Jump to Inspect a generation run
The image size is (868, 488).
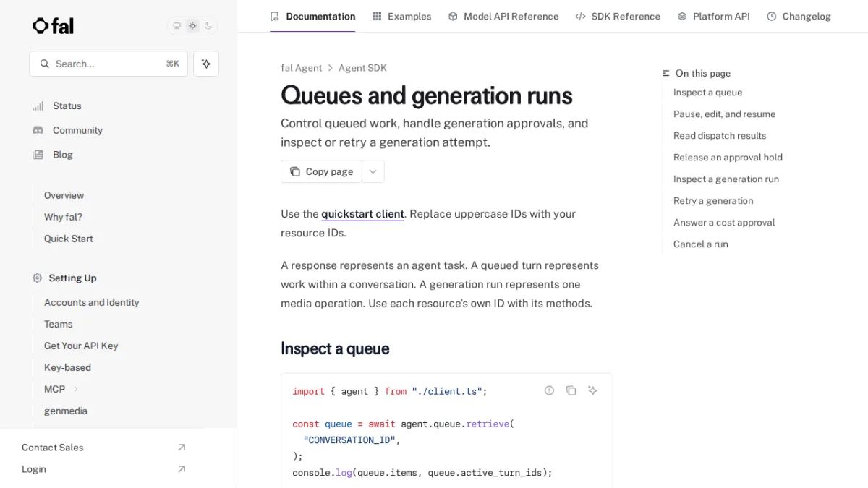[x=726, y=179]
